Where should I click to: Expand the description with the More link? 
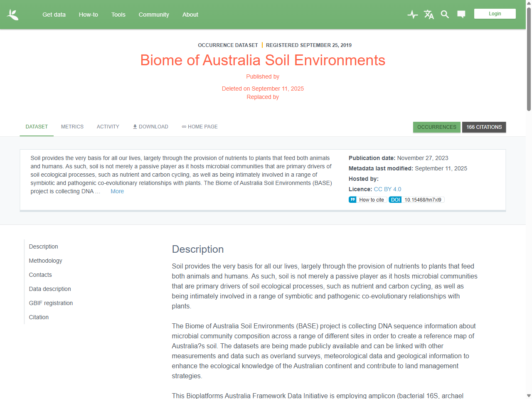[x=117, y=191]
